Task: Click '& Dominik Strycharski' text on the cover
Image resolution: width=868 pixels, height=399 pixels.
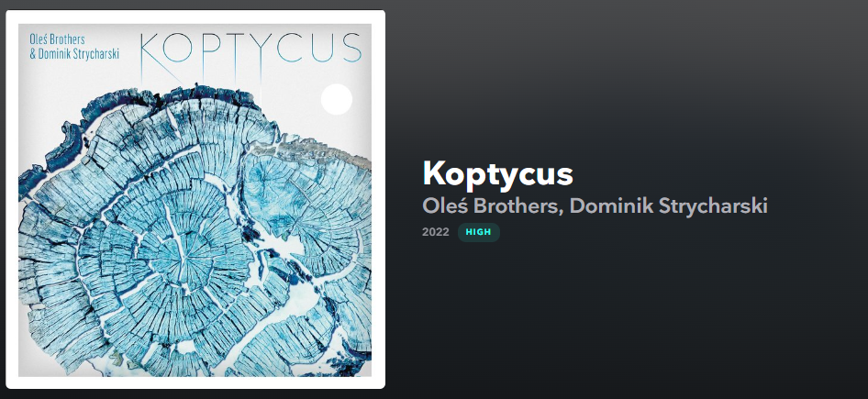Action: point(74,54)
